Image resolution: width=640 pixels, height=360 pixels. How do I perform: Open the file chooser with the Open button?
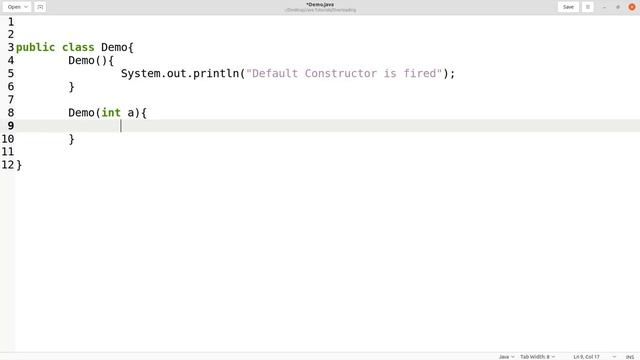(x=16, y=7)
